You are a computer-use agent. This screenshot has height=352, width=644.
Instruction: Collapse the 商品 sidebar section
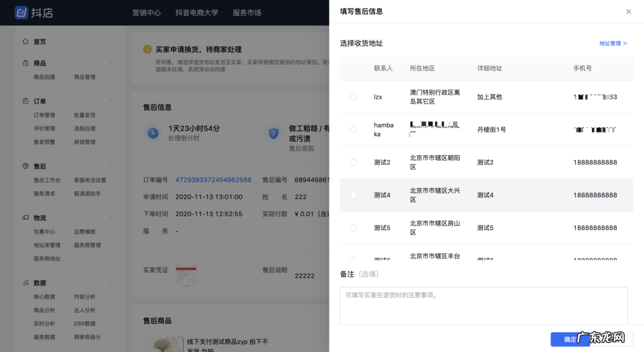tap(112, 62)
